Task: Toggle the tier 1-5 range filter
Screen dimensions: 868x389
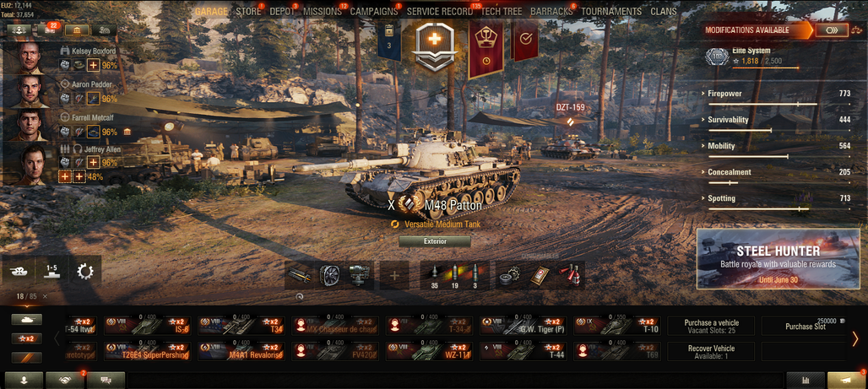Action: (52, 271)
